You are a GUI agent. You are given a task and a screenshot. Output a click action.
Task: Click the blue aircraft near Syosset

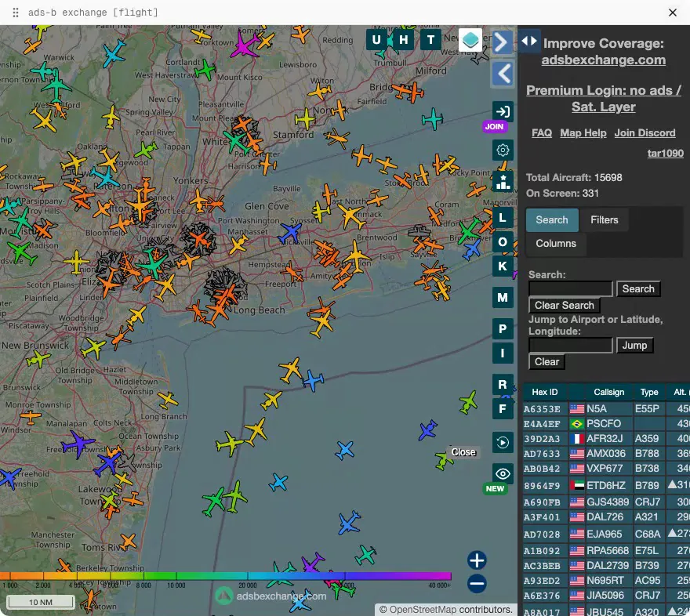click(x=290, y=233)
